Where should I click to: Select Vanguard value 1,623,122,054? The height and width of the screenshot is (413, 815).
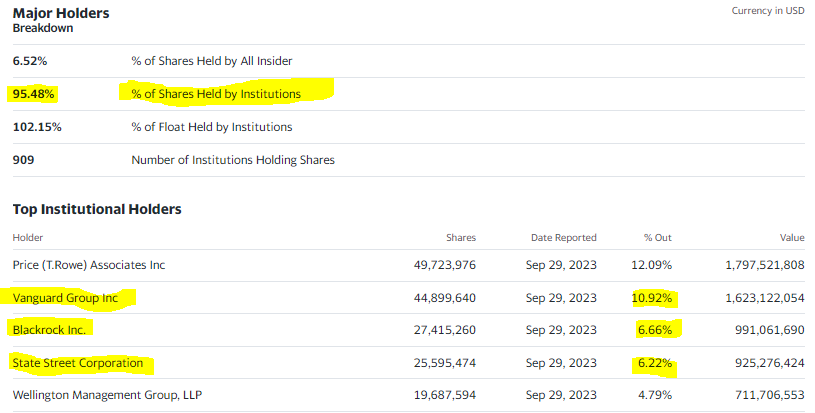point(765,298)
